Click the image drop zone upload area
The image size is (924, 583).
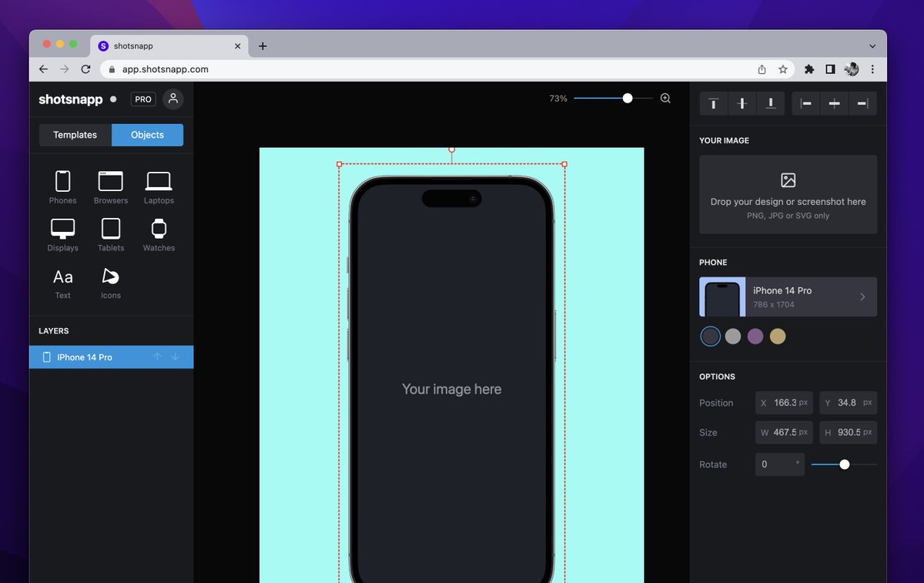point(788,195)
